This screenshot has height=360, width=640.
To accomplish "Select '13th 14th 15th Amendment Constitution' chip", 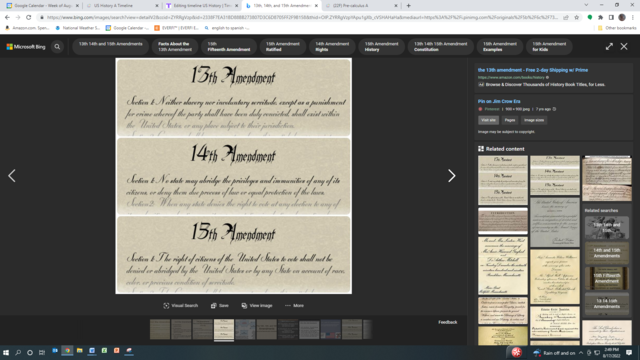I will point(440,47).
